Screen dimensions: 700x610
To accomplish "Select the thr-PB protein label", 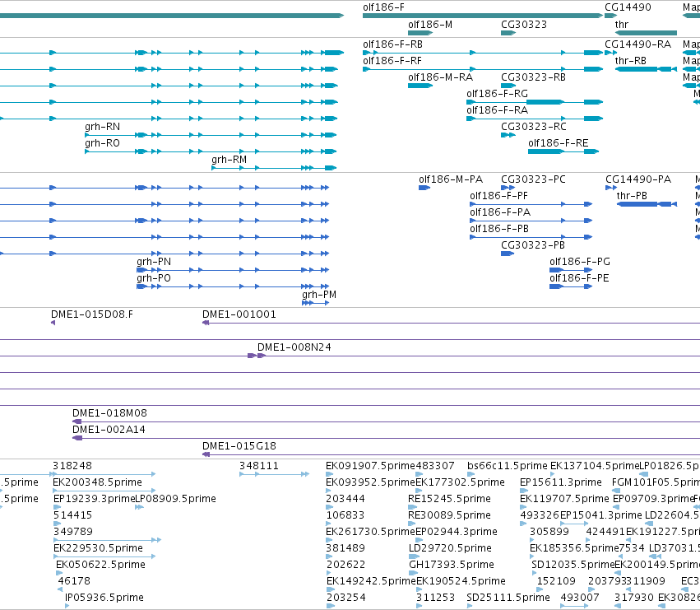I will pyautogui.click(x=632, y=196).
